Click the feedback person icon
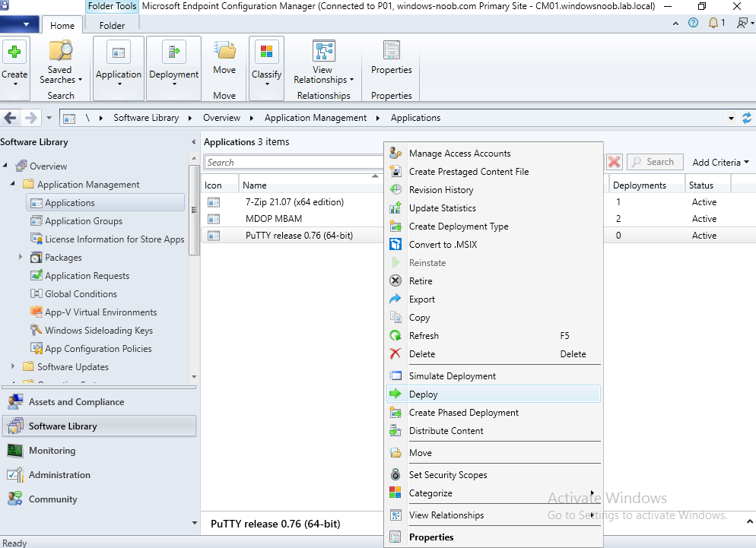Viewport: 756px width, 548px height. tap(742, 23)
